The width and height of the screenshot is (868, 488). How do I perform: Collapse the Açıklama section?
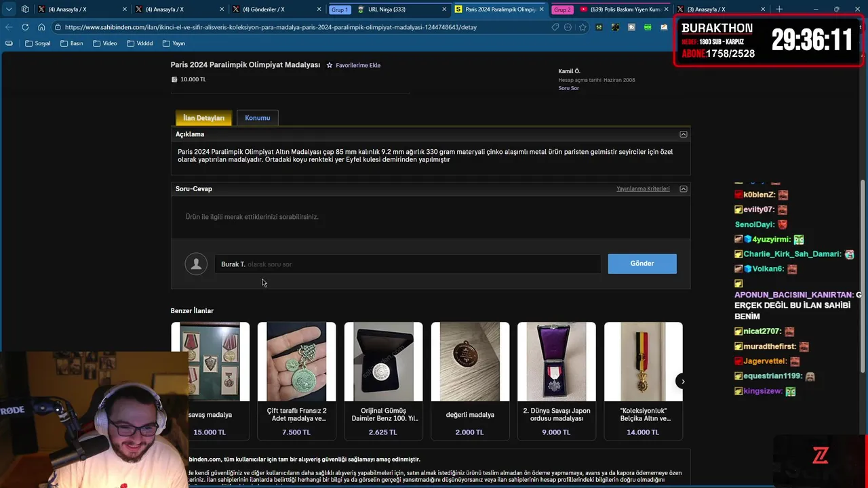tap(683, 134)
